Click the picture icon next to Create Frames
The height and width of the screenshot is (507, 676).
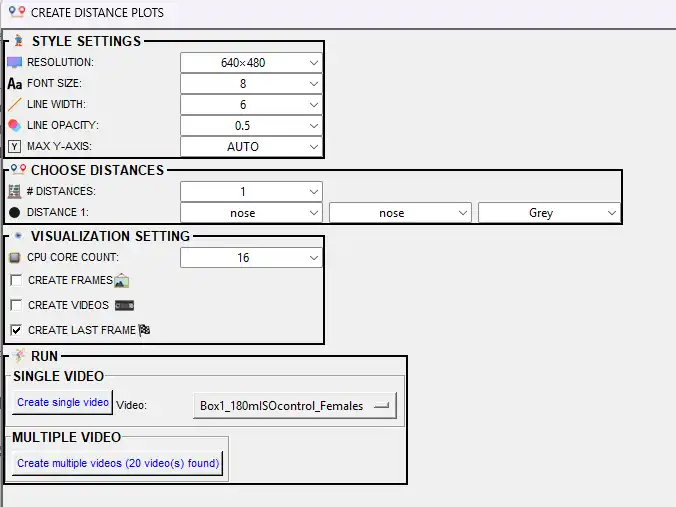click(x=122, y=281)
